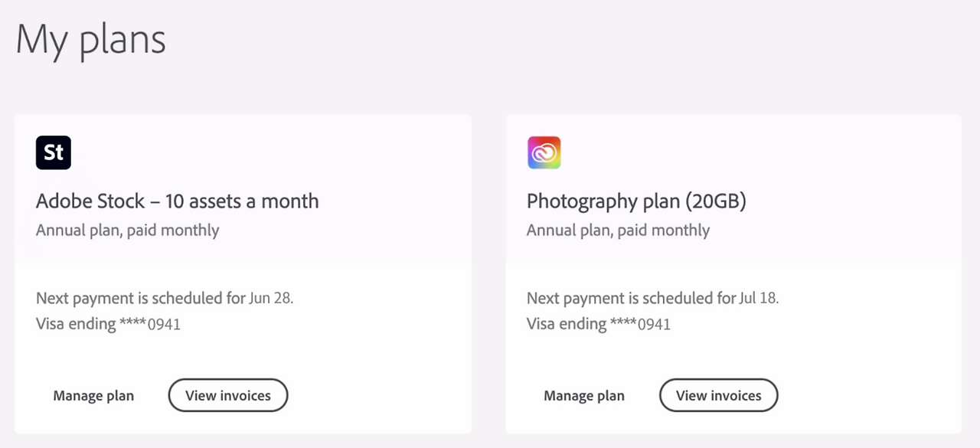Click blank space right of Creative Cloud icon
The width and height of the screenshot is (980, 448).
coord(758,152)
